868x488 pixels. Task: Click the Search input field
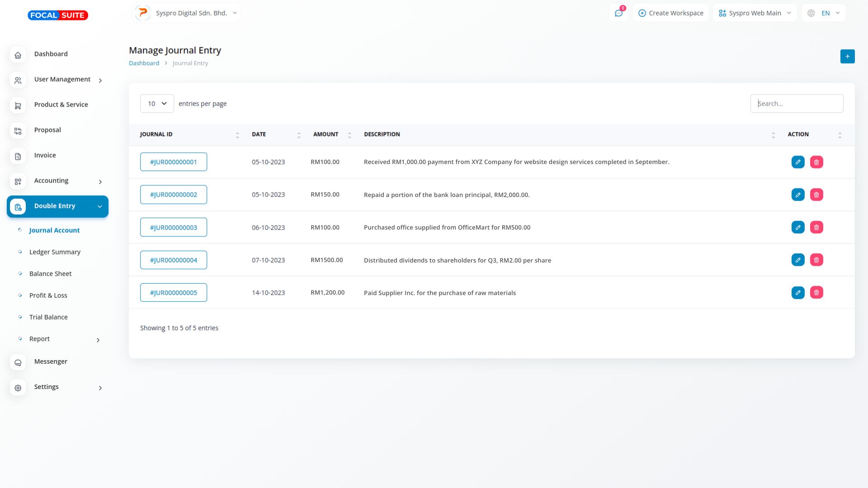click(x=796, y=103)
